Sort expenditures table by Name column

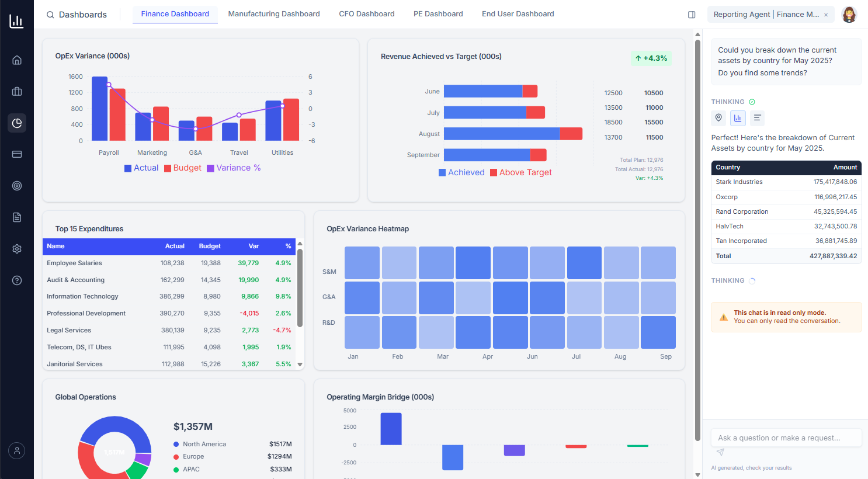click(x=55, y=247)
